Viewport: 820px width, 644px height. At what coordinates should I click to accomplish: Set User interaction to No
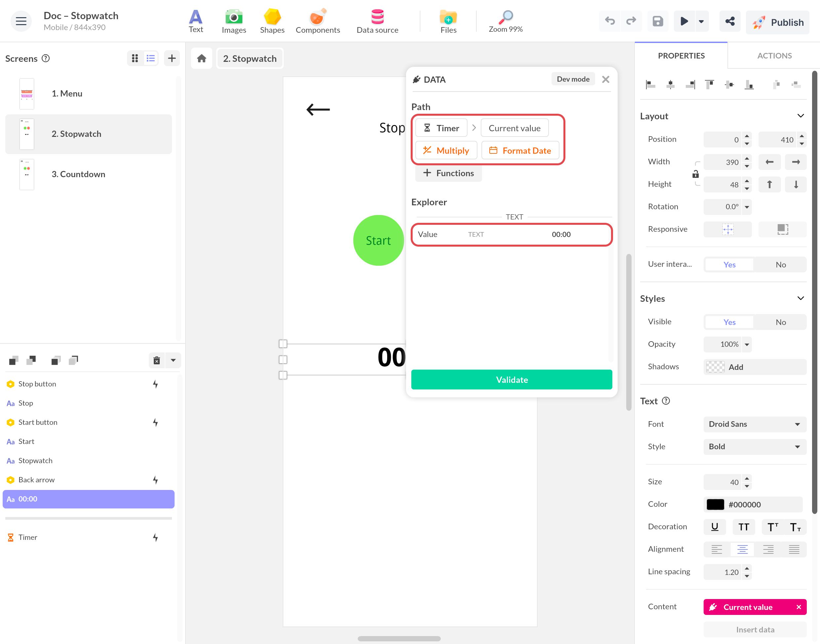coord(780,265)
